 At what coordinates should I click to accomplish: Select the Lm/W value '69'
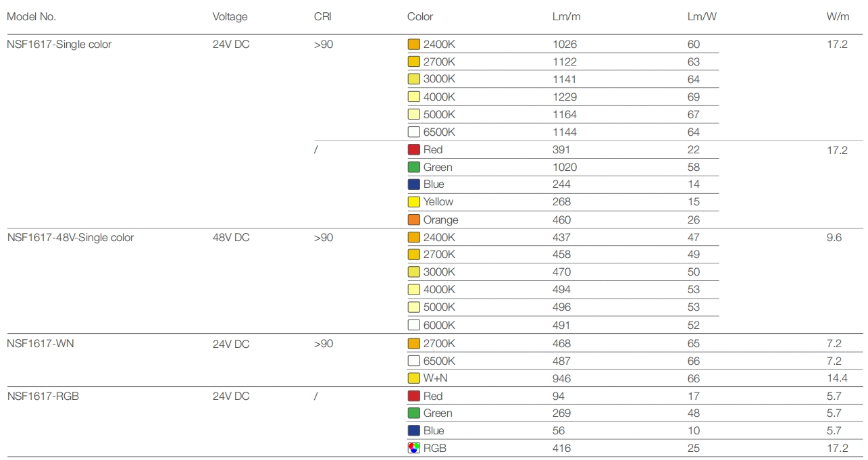pos(694,97)
